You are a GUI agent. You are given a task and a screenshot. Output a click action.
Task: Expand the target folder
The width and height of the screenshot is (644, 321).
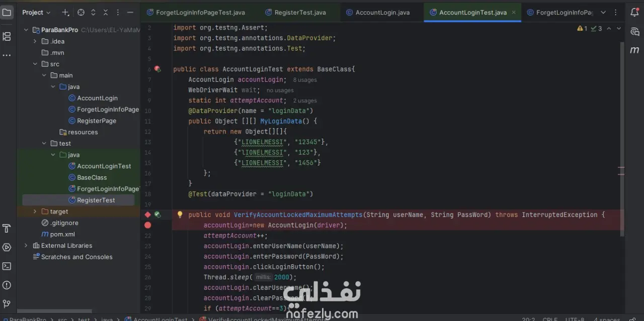(x=35, y=211)
